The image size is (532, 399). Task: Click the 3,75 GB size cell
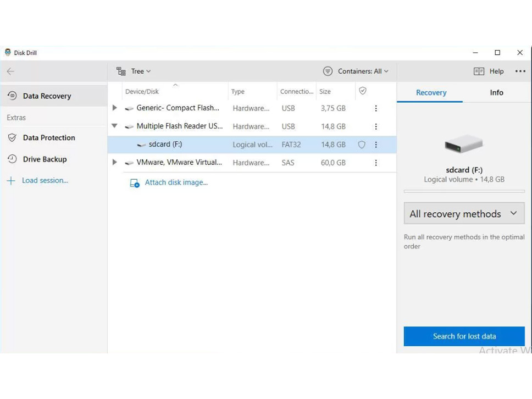pyautogui.click(x=333, y=108)
